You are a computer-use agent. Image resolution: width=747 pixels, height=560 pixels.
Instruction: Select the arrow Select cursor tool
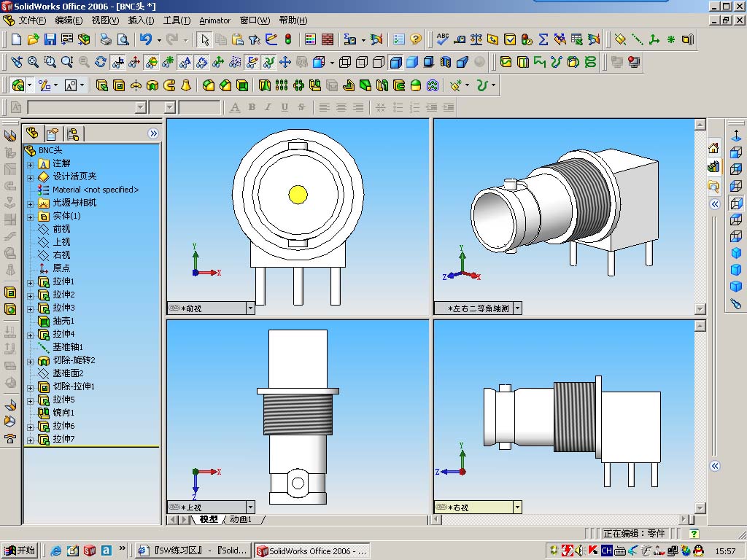tap(205, 39)
